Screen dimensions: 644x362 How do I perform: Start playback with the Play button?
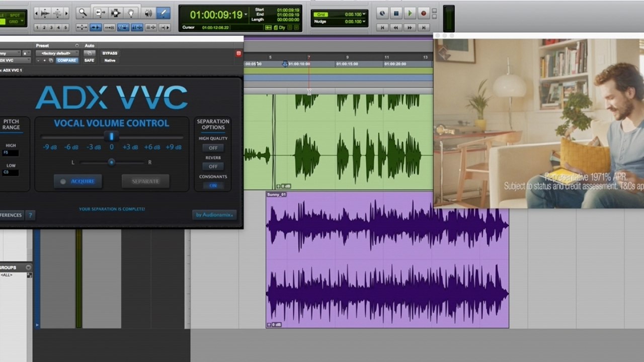pyautogui.click(x=410, y=14)
